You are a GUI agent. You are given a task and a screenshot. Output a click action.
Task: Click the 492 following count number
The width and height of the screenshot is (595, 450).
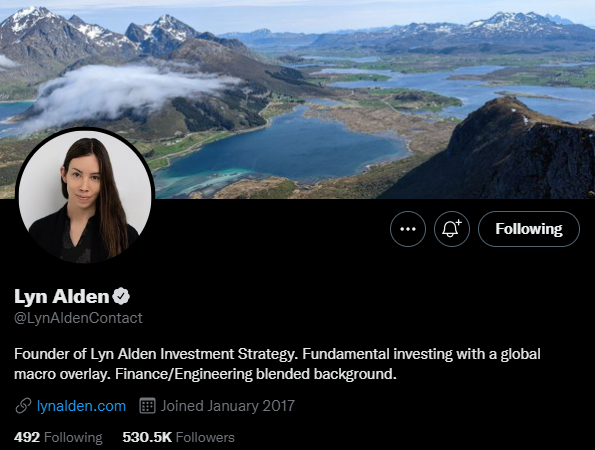click(27, 437)
